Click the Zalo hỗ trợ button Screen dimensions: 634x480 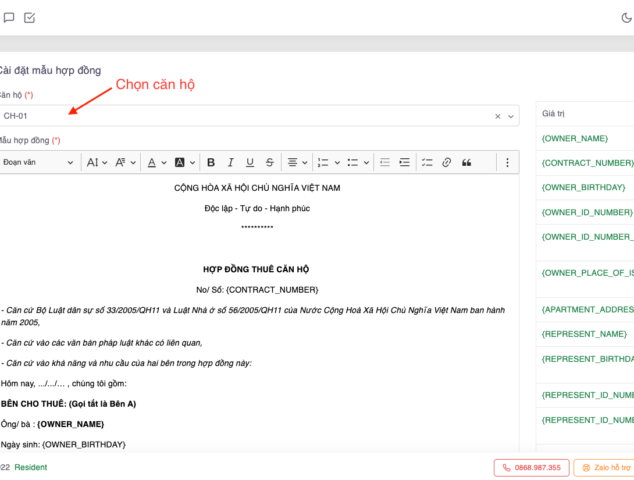point(605,467)
